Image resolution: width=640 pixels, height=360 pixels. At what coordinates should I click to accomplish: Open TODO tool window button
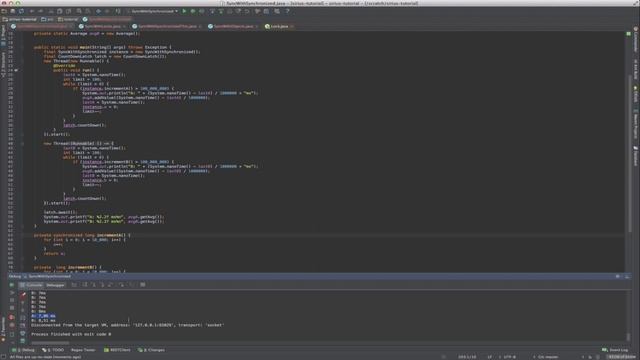click(53, 350)
